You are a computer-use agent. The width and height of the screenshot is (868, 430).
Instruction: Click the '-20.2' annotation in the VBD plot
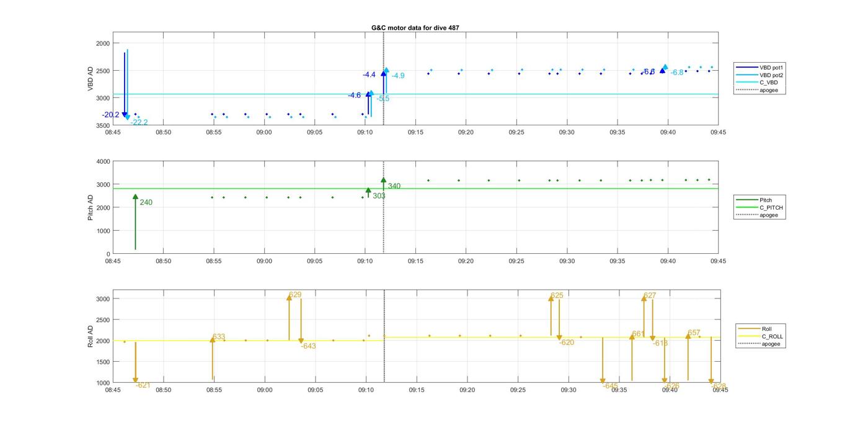(110, 115)
